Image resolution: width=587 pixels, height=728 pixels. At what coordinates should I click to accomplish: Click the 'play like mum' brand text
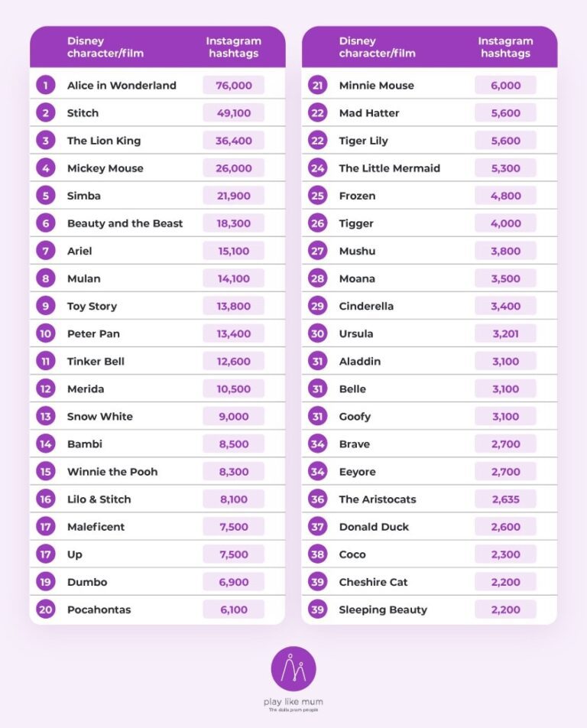[293, 702]
